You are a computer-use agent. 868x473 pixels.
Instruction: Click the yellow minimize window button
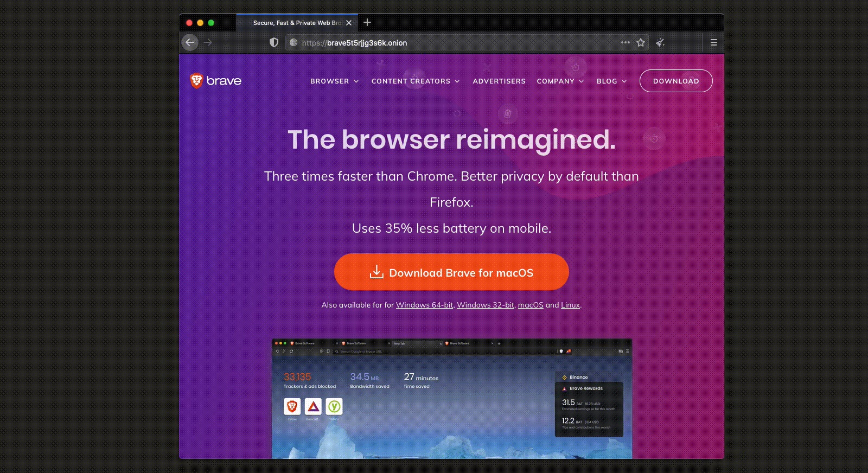[x=200, y=23]
